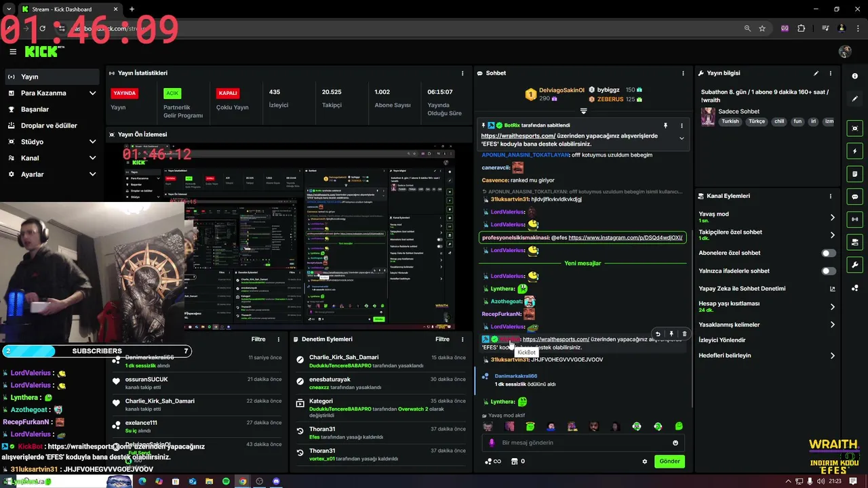Open Spotify from the taskbar
Viewport: 868px width, 488px height.
[x=226, y=481]
